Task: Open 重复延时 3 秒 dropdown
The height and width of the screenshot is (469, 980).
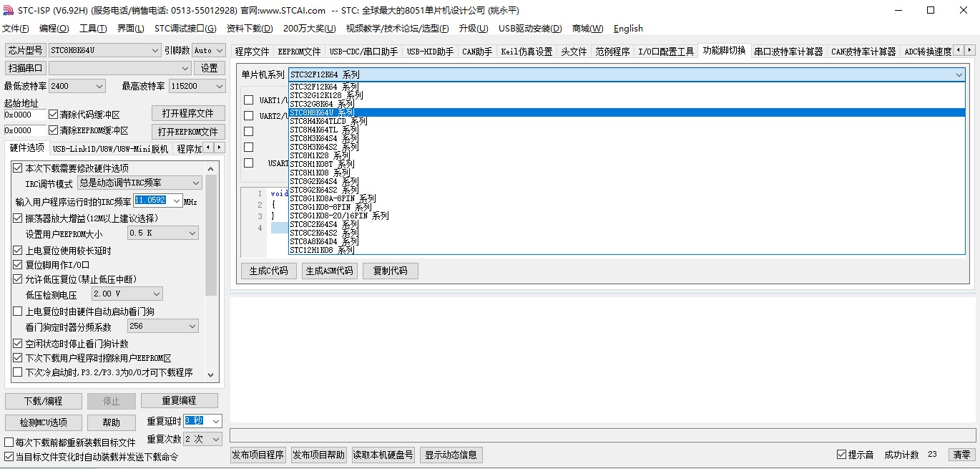Action: click(216, 421)
